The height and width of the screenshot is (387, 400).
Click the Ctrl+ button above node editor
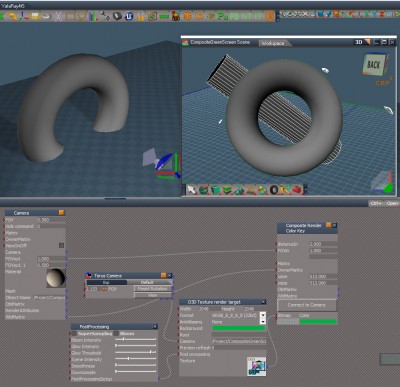[x=377, y=203]
